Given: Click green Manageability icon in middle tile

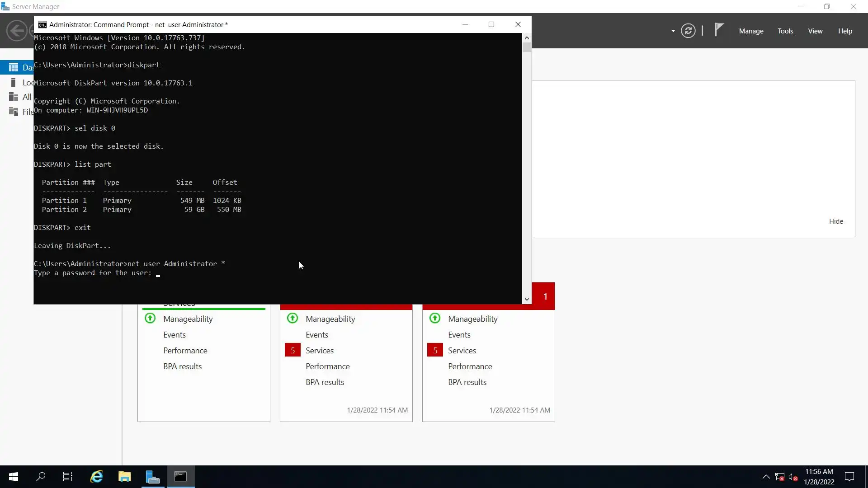Looking at the screenshot, I should coord(292,319).
